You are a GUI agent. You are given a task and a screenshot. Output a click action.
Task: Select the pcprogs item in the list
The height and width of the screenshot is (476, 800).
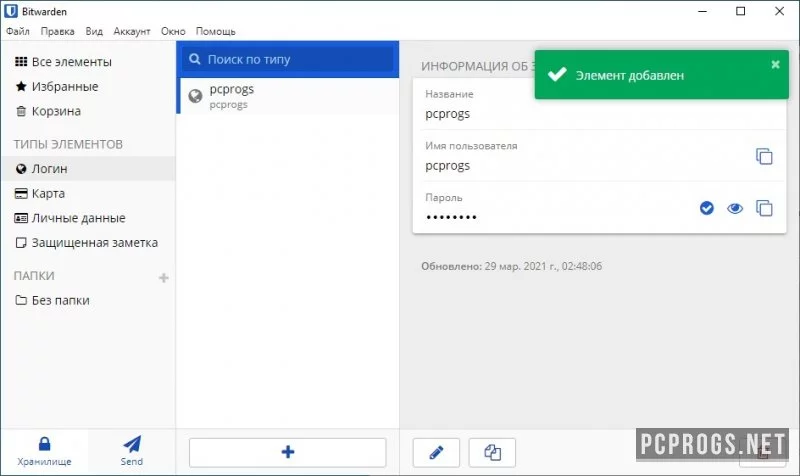(288, 96)
